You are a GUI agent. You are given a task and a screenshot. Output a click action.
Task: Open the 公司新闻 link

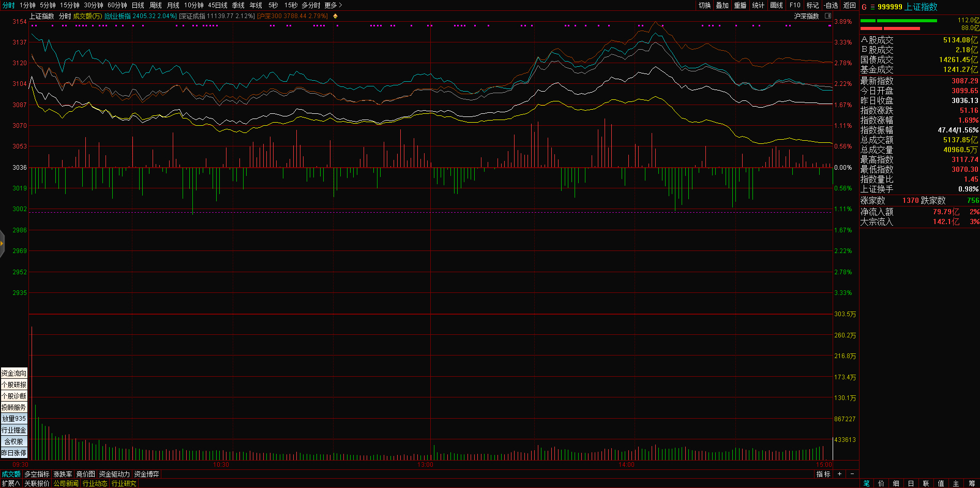tap(66, 483)
